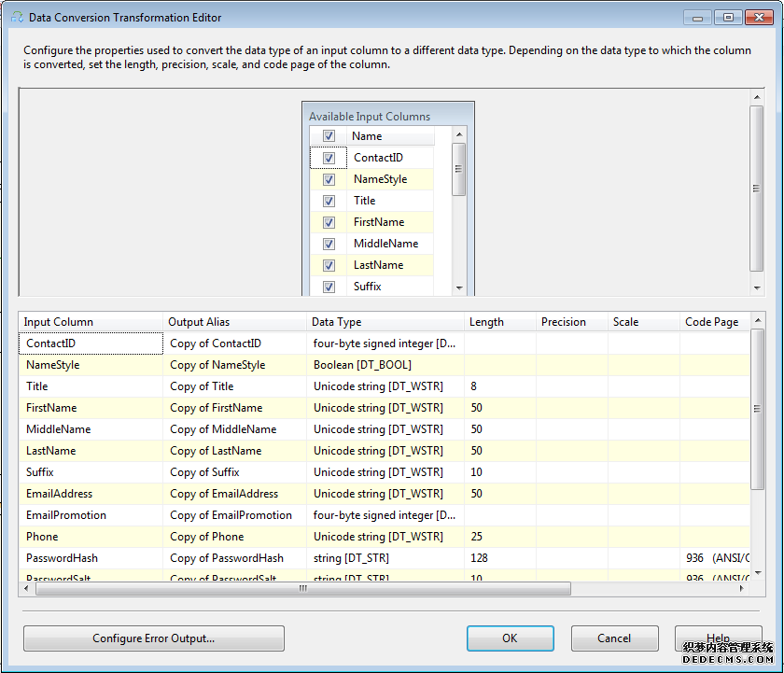
Task: Maximize the editor window
Action: [728, 17]
